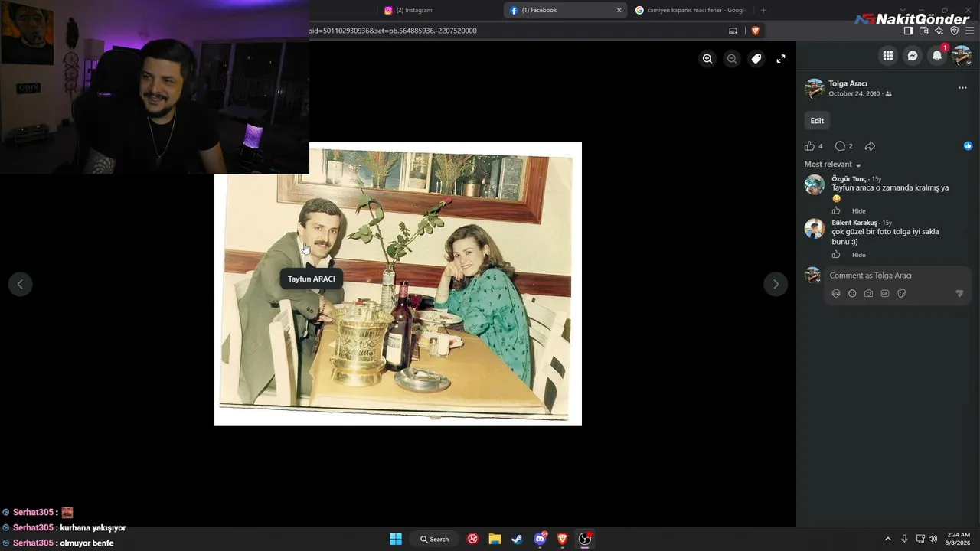Go to the next photo
This screenshot has height=551, width=980.
click(776, 285)
